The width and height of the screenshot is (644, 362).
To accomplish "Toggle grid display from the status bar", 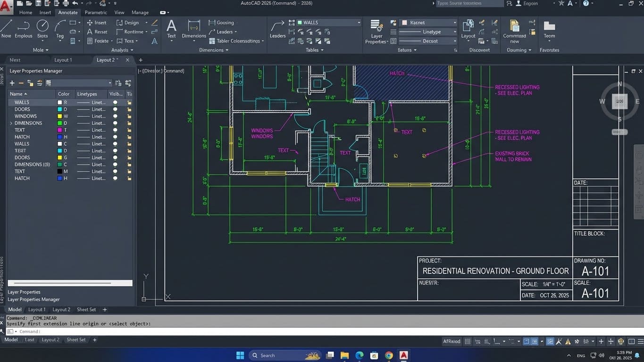I will coord(468,341).
